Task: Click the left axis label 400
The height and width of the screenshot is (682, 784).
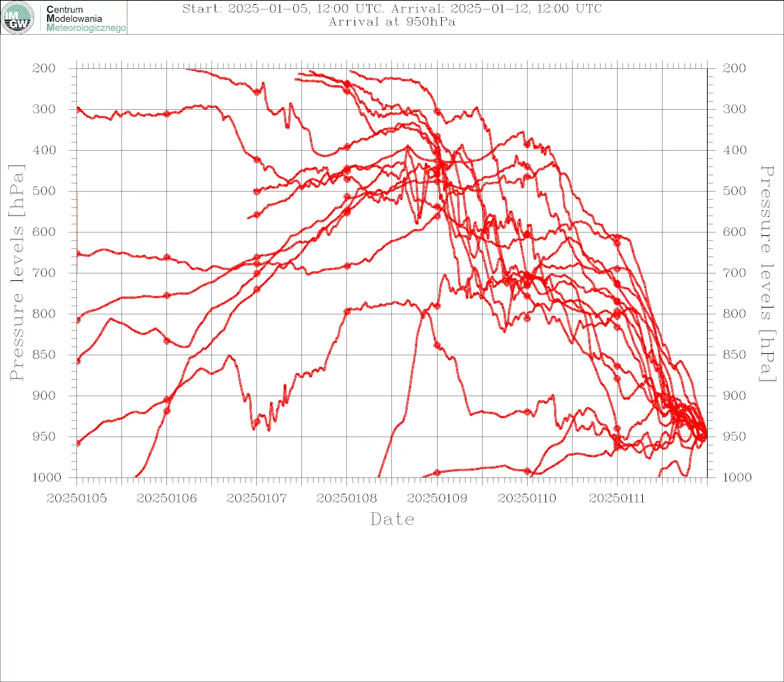Action: [44, 150]
